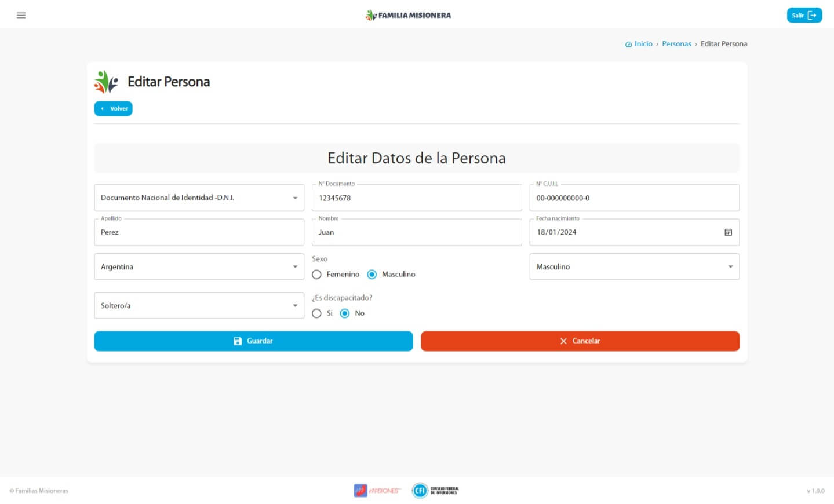The height and width of the screenshot is (504, 834).
Task: Save changes with Guardar button
Action: click(x=253, y=341)
